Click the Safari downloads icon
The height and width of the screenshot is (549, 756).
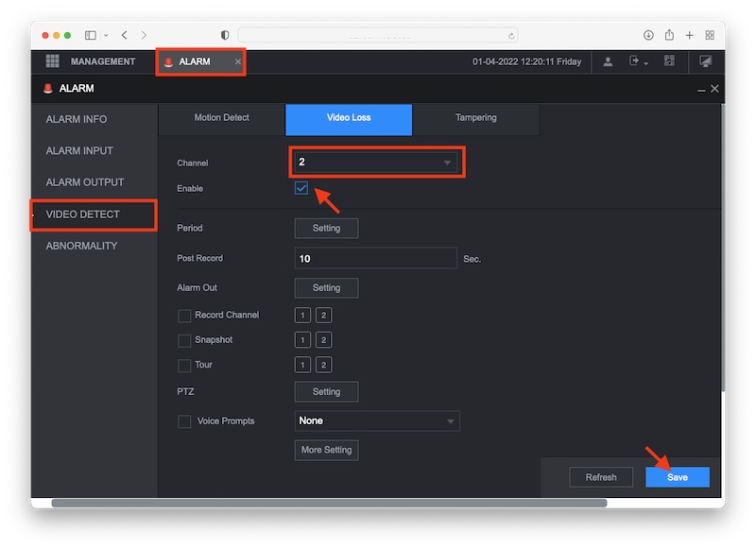(x=648, y=35)
